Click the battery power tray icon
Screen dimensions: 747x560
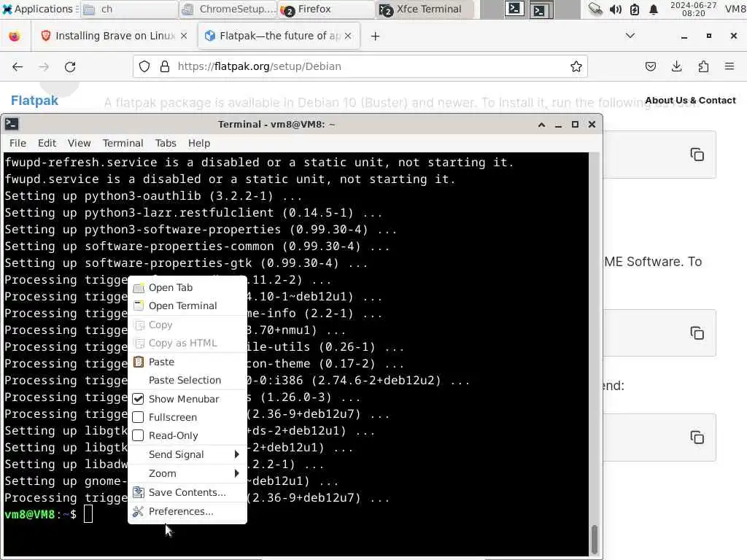point(635,9)
